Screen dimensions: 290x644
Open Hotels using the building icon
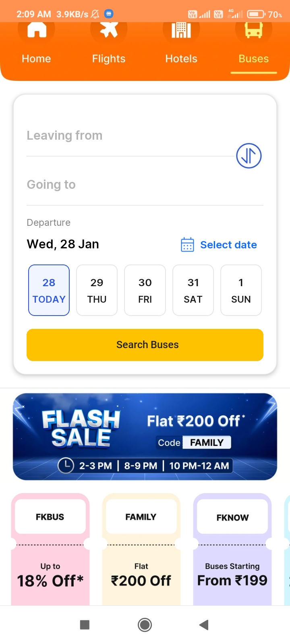point(181,30)
